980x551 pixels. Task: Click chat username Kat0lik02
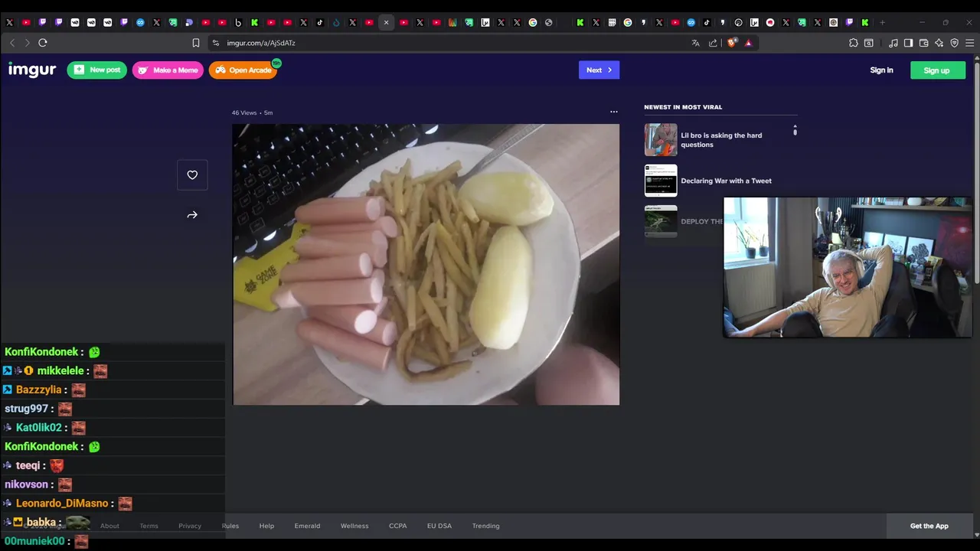[x=38, y=427]
